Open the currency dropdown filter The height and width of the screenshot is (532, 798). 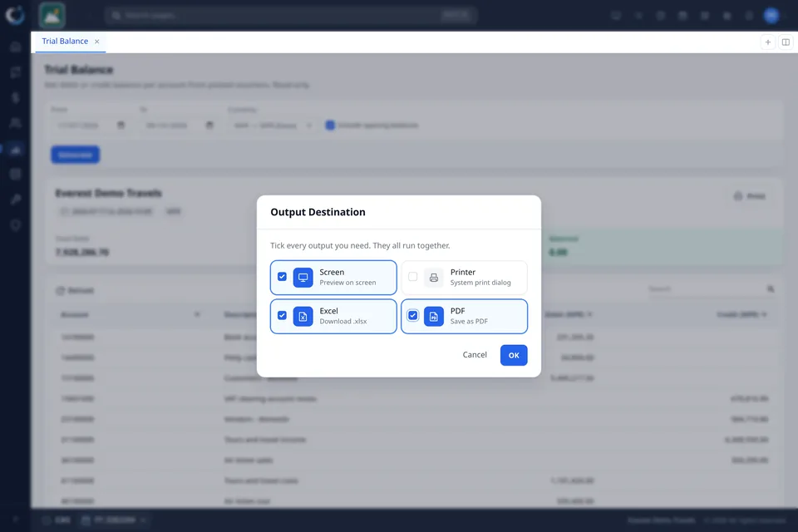click(x=272, y=126)
